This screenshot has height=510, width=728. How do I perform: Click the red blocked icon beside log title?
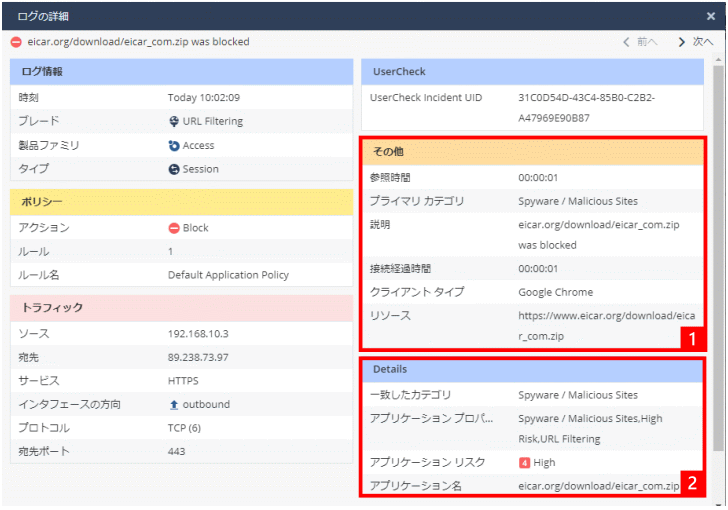(x=16, y=42)
